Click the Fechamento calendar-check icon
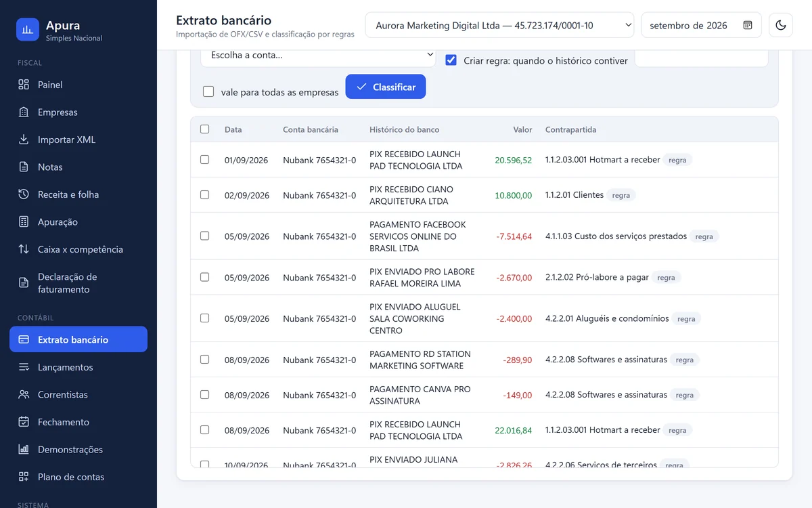Screen dimensions: 812x508 (x=24, y=422)
